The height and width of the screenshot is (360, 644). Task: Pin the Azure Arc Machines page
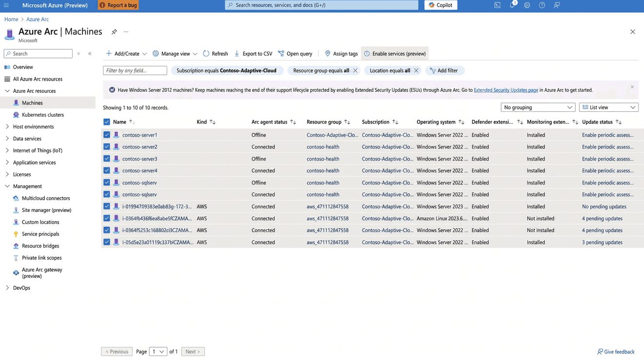pyautogui.click(x=114, y=32)
